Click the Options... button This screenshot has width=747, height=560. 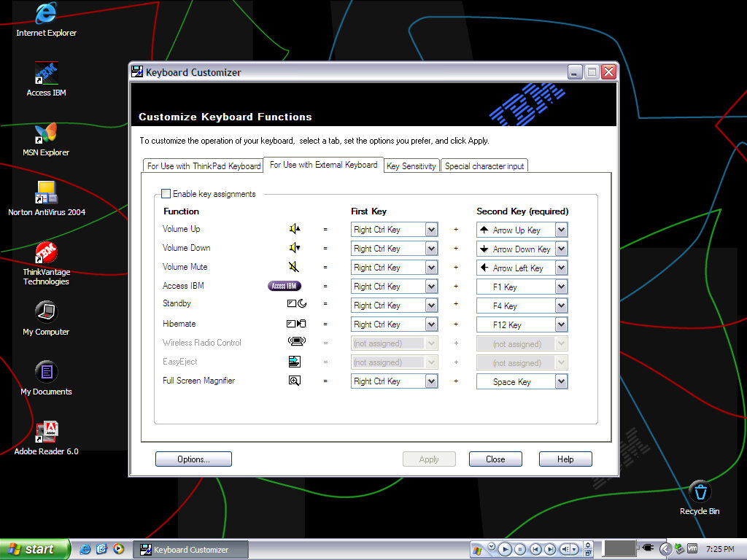(193, 459)
